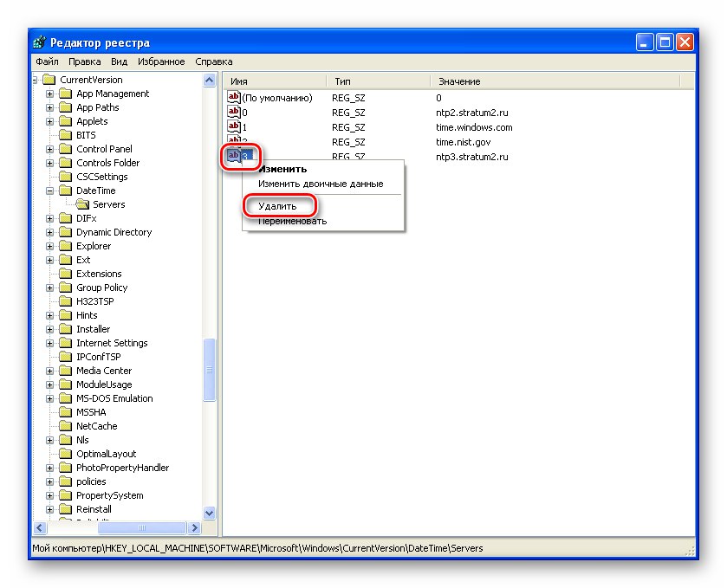Click the Explorer folder icon
Image resolution: width=727 pixels, height=588 pixels.
65,246
